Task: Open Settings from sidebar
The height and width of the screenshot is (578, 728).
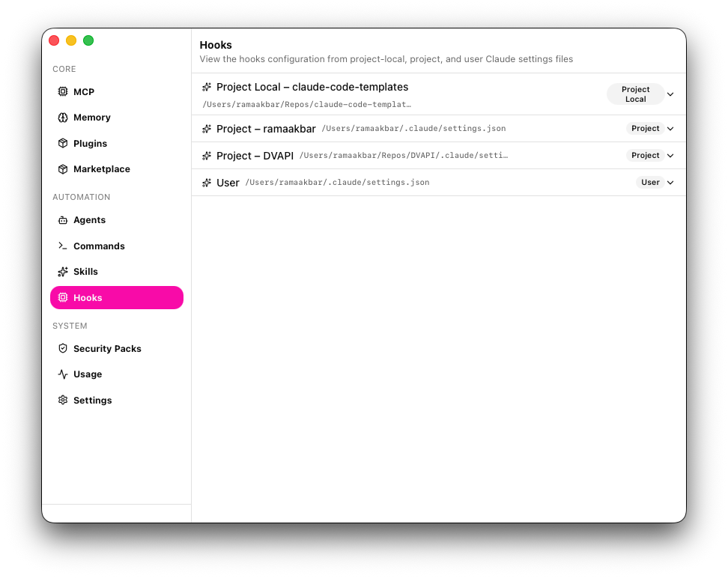Action: pos(117,400)
